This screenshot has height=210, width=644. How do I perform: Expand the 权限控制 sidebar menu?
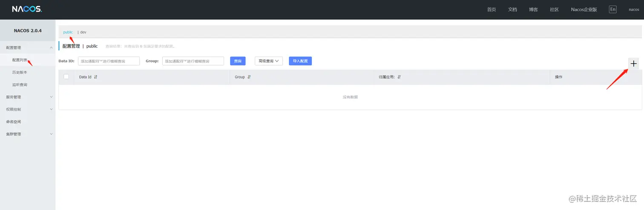pyautogui.click(x=28, y=109)
